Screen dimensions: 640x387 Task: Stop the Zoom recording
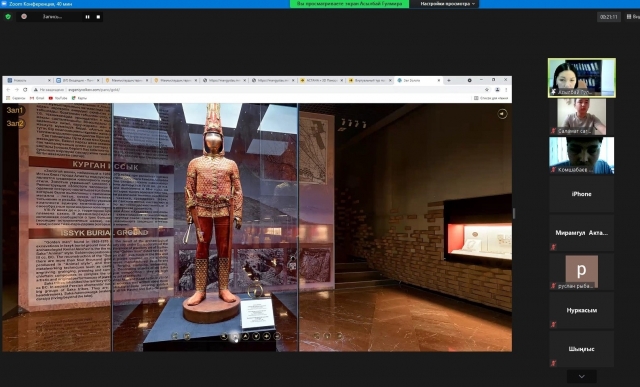(x=98, y=17)
